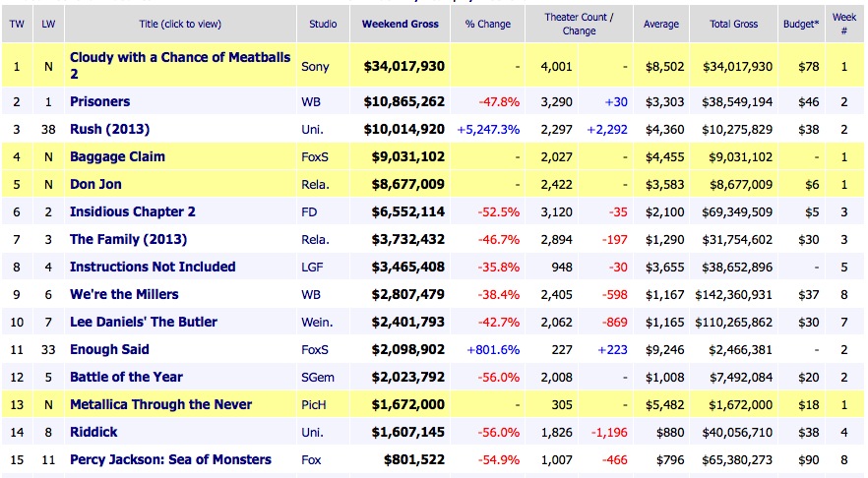View the Don Jon movie page
This screenshot has height=478, width=868.
96,184
